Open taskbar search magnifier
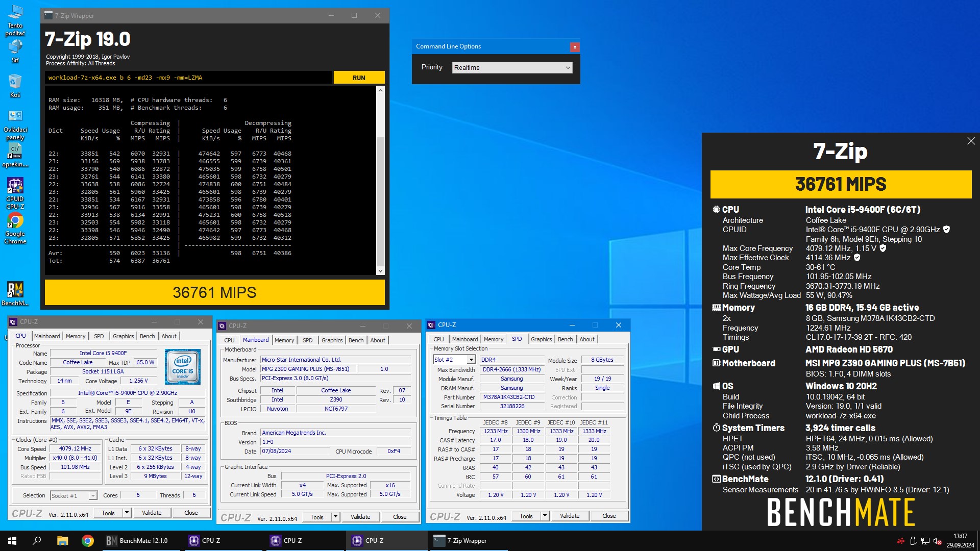Screen dimensions: 980x551 click(x=37, y=541)
